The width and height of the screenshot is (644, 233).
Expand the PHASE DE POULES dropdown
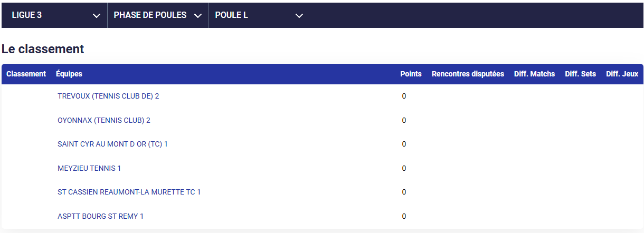coord(158,15)
